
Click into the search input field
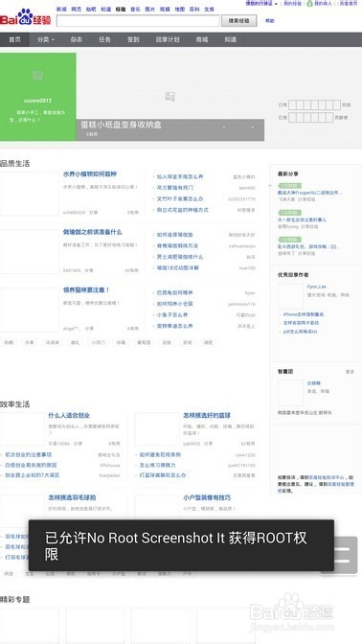pos(138,20)
